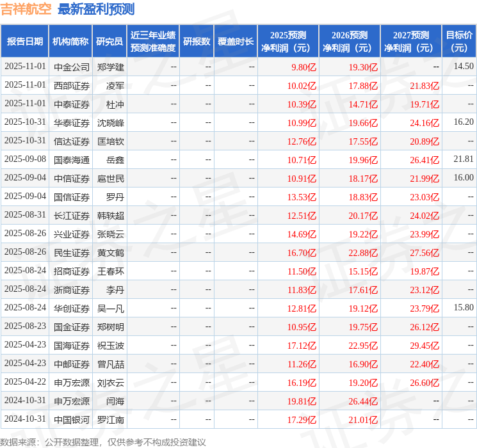
Task: Click the 29.45亿 forecast value
Action: tap(424, 346)
